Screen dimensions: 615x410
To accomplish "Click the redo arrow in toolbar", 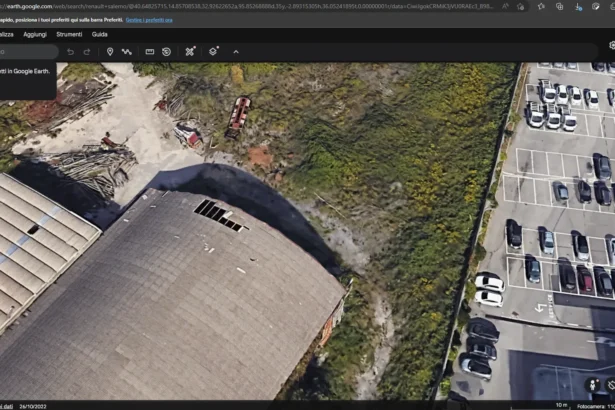I will [86, 51].
